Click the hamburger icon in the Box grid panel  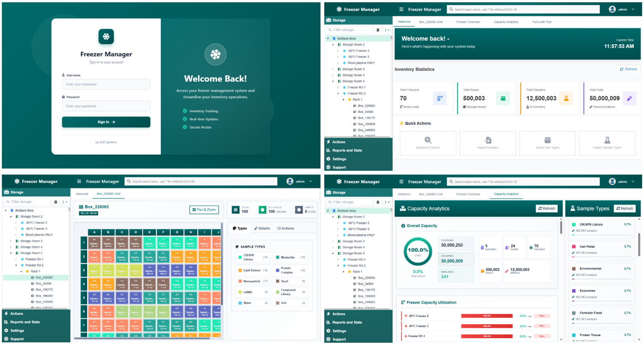(79, 182)
